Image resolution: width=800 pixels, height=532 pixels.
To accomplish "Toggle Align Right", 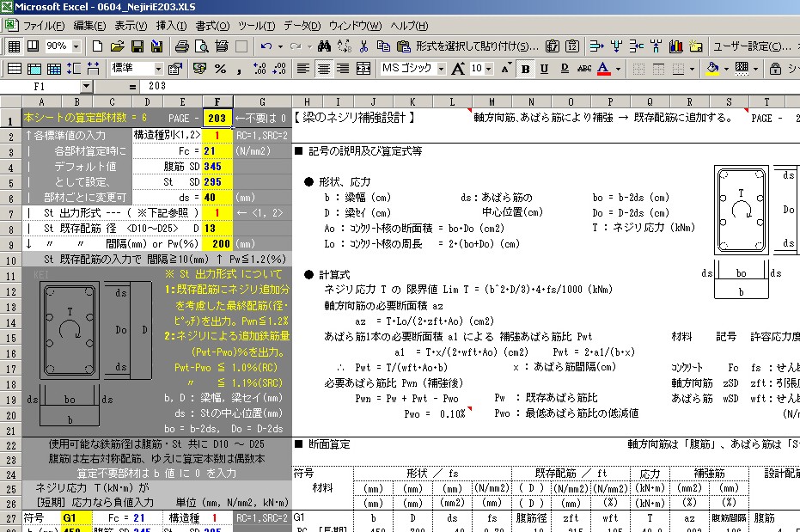I will (x=344, y=69).
